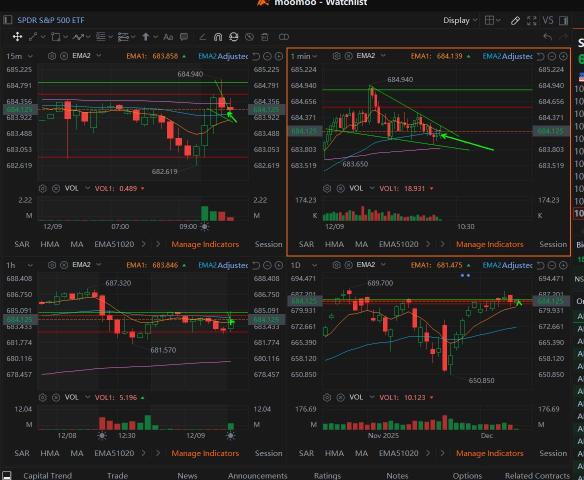Screen dimensions: 584x480
Task: Select HMA indicator under 1h chart
Action: point(50,453)
